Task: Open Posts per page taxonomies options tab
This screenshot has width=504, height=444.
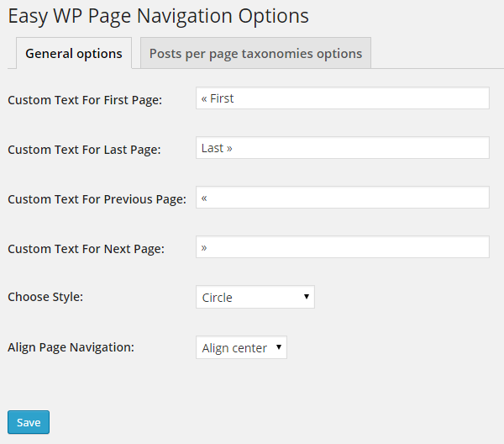Action: click(x=255, y=54)
